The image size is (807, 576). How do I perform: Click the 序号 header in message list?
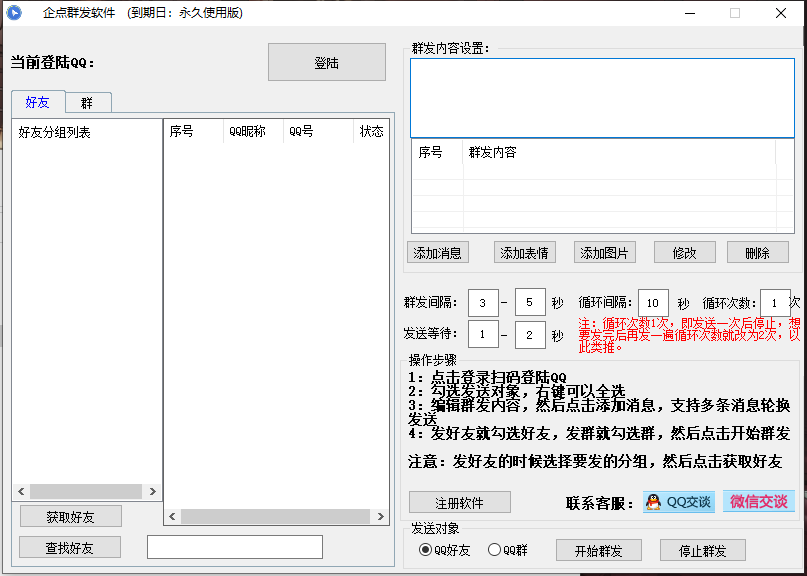point(437,152)
